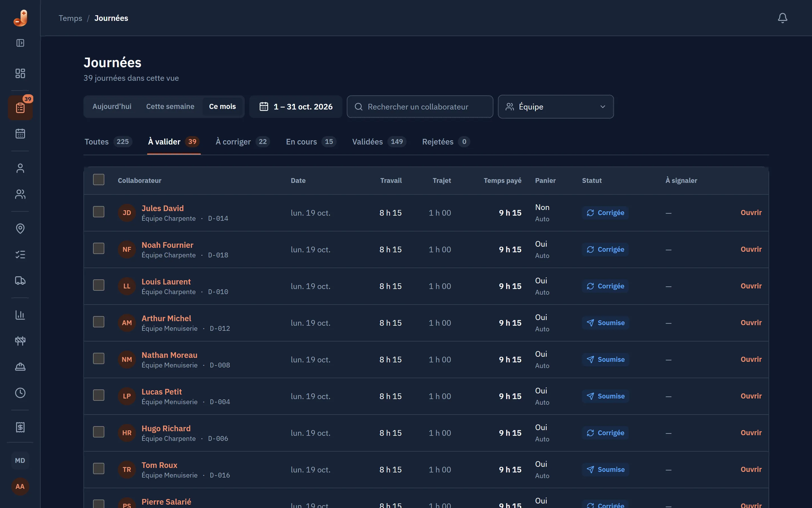Select the Ce mois period
This screenshot has height=508, width=812.
(222, 106)
